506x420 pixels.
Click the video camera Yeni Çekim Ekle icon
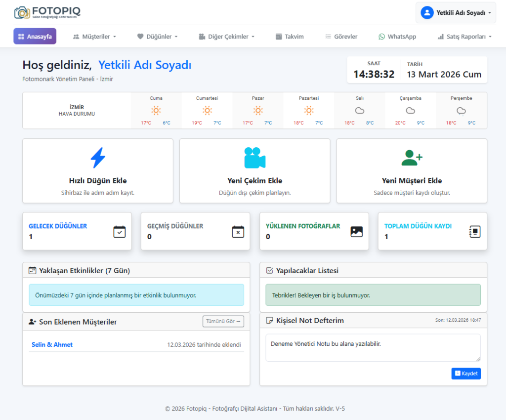[x=254, y=158]
